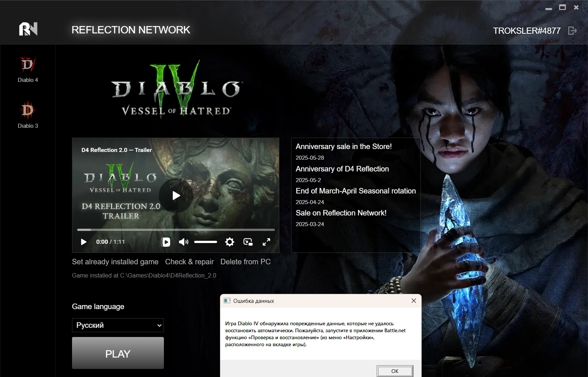Open the video settings gear
The width and height of the screenshot is (588, 377).
tap(229, 242)
